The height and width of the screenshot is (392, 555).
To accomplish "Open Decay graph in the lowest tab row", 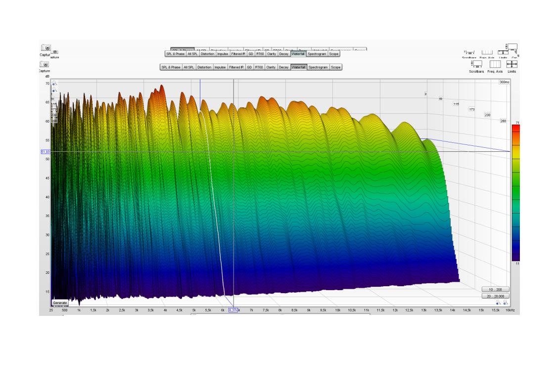I will [x=283, y=67].
